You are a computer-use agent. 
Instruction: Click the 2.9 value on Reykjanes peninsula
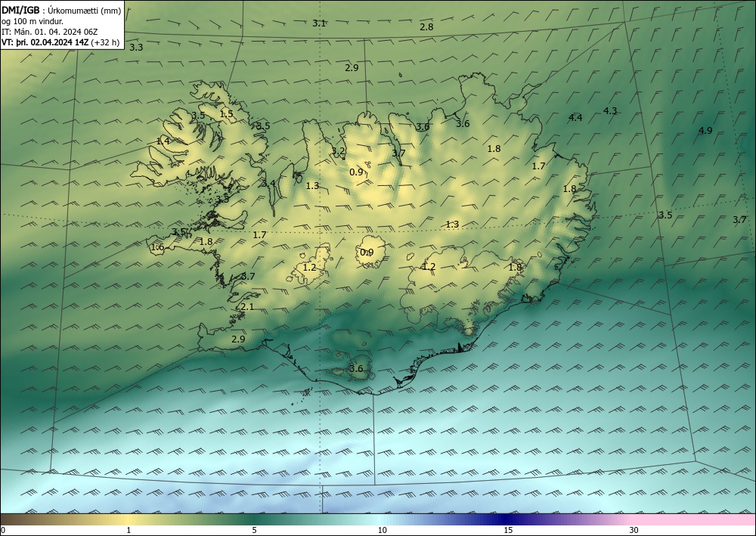point(238,339)
